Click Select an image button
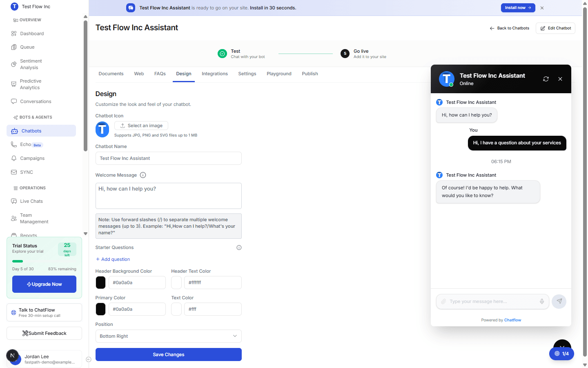The height and width of the screenshot is (368, 588). click(141, 126)
